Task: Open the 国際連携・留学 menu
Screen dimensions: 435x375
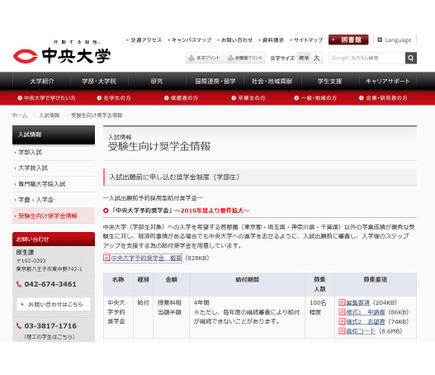Action: tap(215, 81)
